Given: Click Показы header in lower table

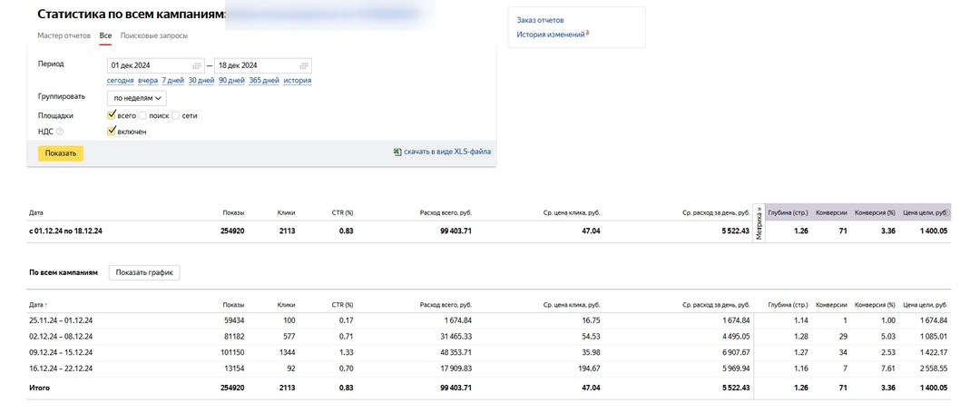Looking at the screenshot, I should point(233,305).
